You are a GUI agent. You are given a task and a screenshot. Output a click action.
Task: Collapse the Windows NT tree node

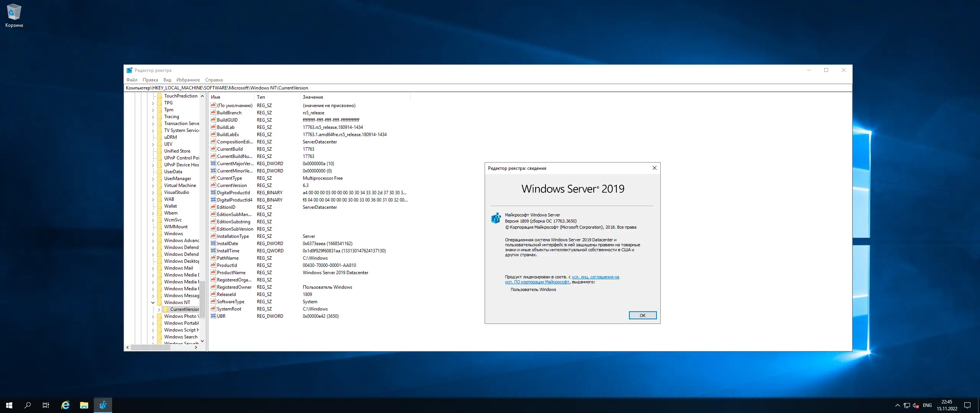click(x=153, y=302)
